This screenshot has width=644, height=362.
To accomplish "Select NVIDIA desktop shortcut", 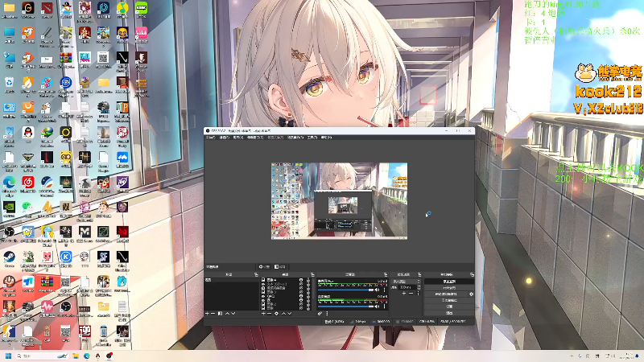I will pyautogui.click(x=9, y=208).
